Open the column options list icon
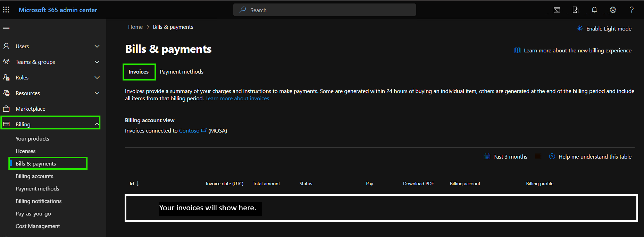 [x=538, y=156]
